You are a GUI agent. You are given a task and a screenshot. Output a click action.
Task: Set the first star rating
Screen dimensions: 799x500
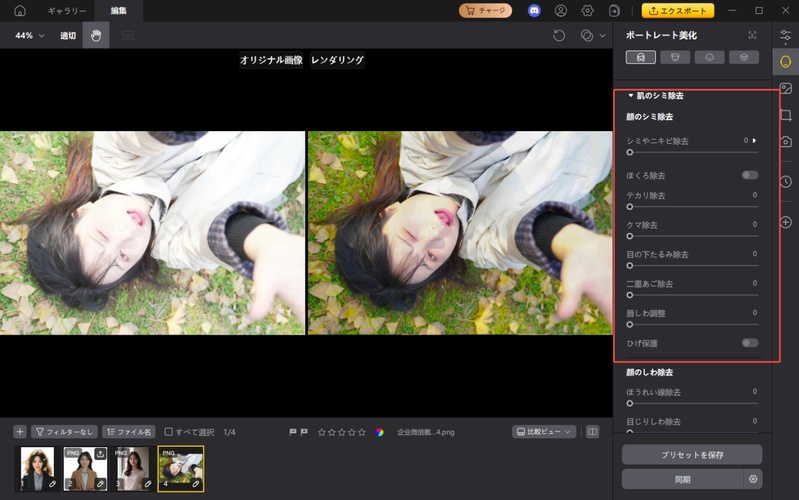pos(322,432)
